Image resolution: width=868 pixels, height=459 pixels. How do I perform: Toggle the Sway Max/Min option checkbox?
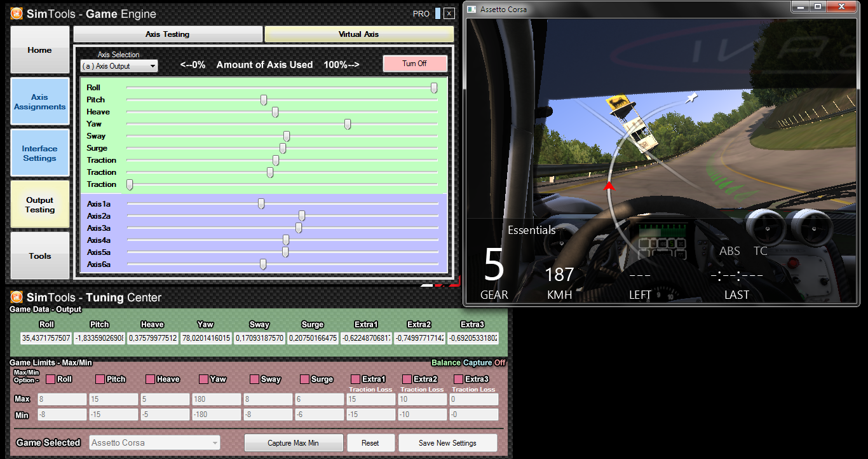[254, 380]
